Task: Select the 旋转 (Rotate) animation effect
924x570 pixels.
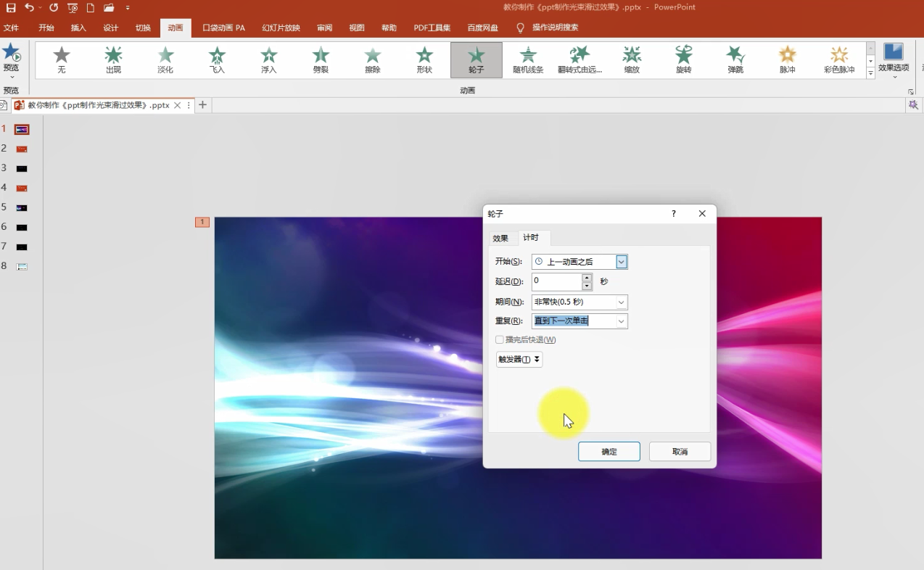Action: pos(683,59)
